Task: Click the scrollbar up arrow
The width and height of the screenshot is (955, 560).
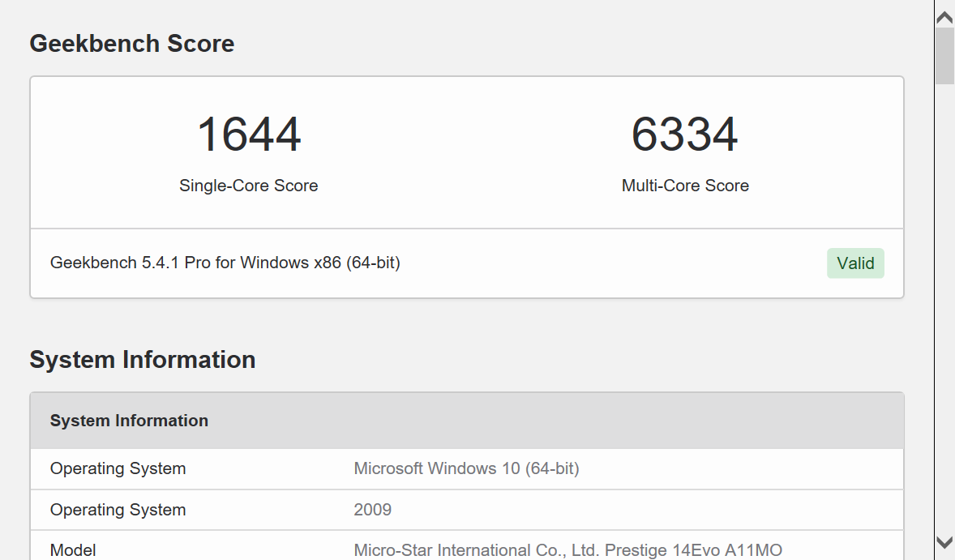Action: click(944, 15)
